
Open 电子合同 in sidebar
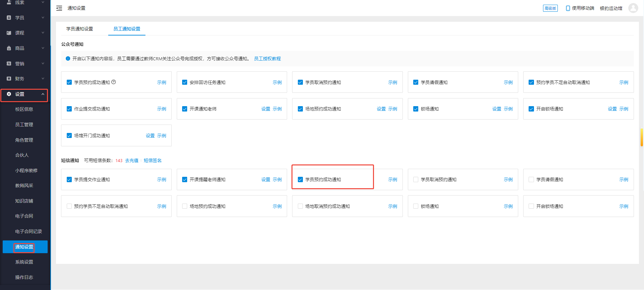24,216
